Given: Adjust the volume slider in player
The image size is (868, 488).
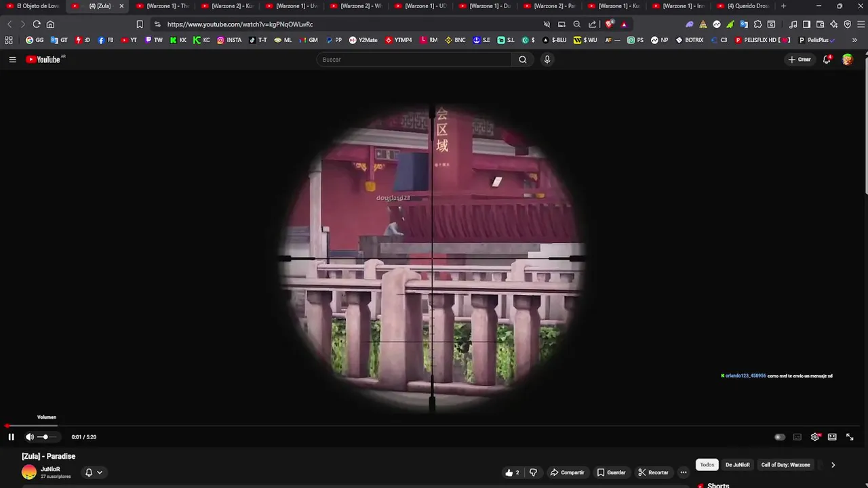Looking at the screenshot, I should 47,437.
